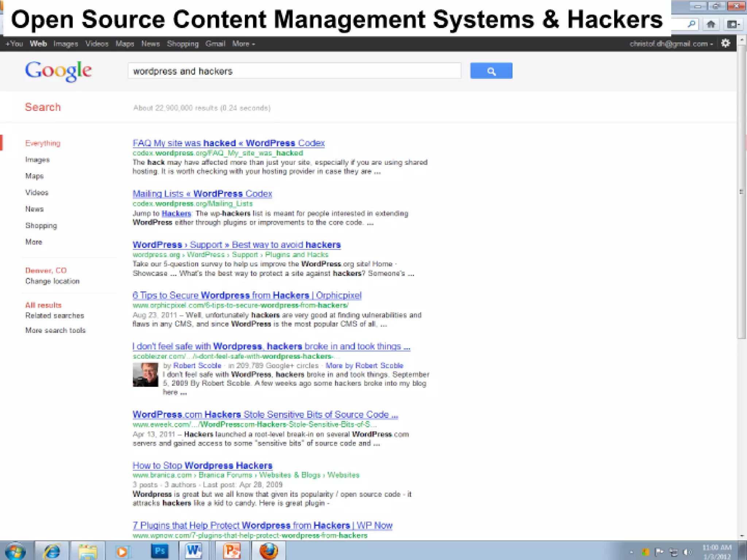Click the browser search magnifier icon
This screenshot has width=747, height=560.
(x=691, y=24)
